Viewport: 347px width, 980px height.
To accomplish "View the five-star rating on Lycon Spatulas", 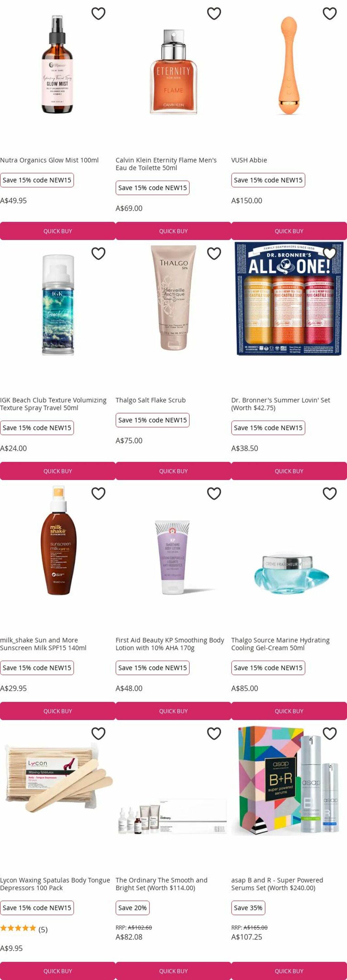I will (18, 928).
